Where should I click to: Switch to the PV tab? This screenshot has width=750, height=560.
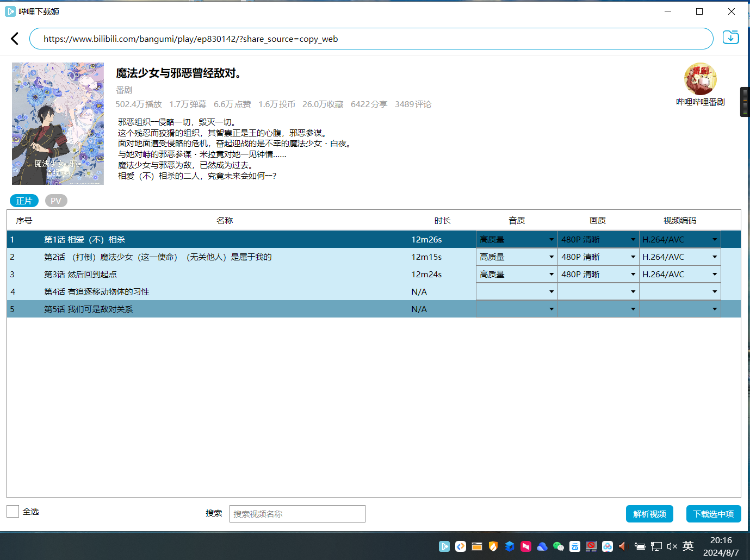click(56, 201)
